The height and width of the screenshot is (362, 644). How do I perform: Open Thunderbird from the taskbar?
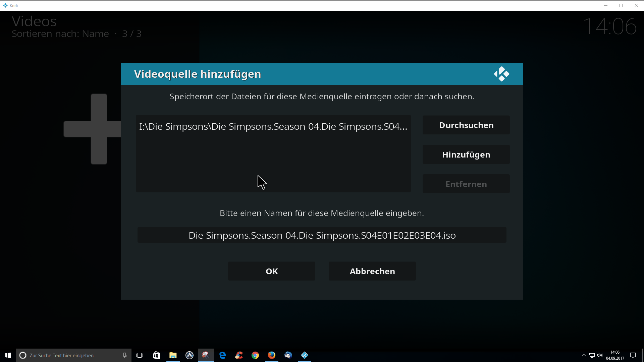pyautogui.click(x=288, y=355)
